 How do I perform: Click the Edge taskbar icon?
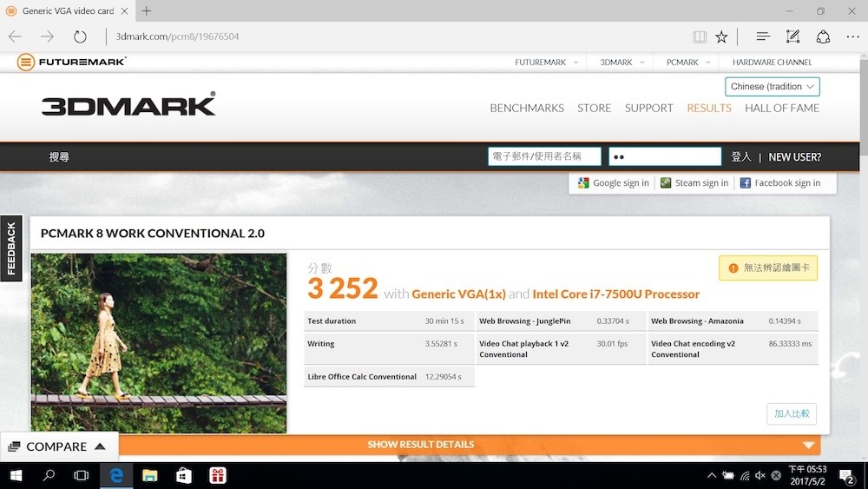(x=116, y=476)
